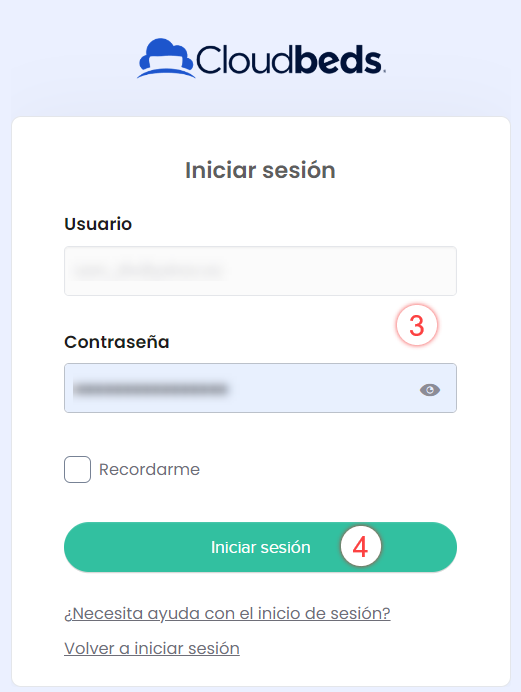The height and width of the screenshot is (692, 521).
Task: Focus the Usuario input field
Action: (x=260, y=271)
